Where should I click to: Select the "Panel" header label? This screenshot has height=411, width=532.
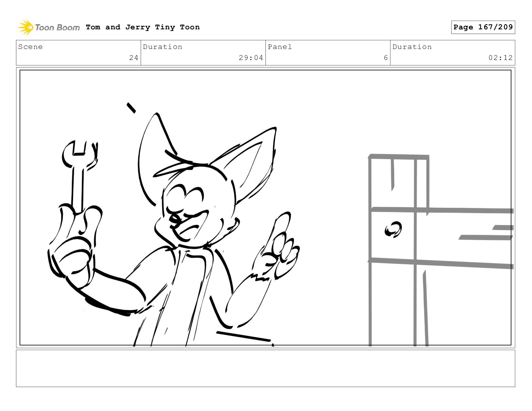pos(280,47)
